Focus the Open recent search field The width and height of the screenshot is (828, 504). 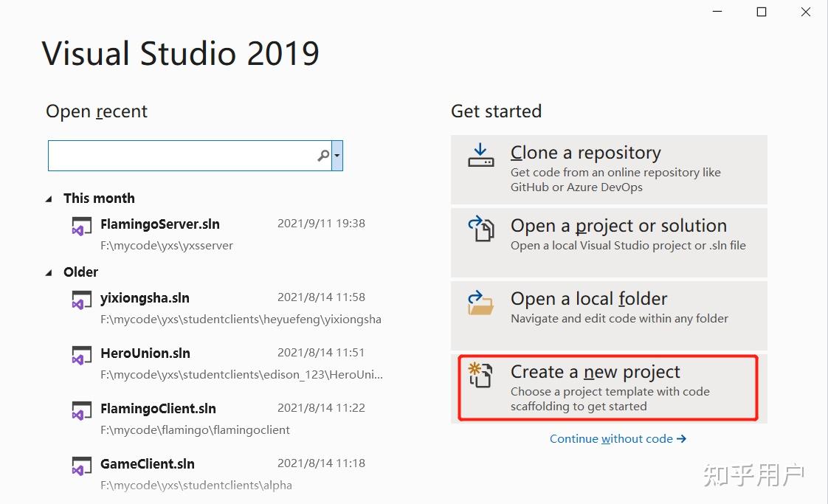coord(190,155)
